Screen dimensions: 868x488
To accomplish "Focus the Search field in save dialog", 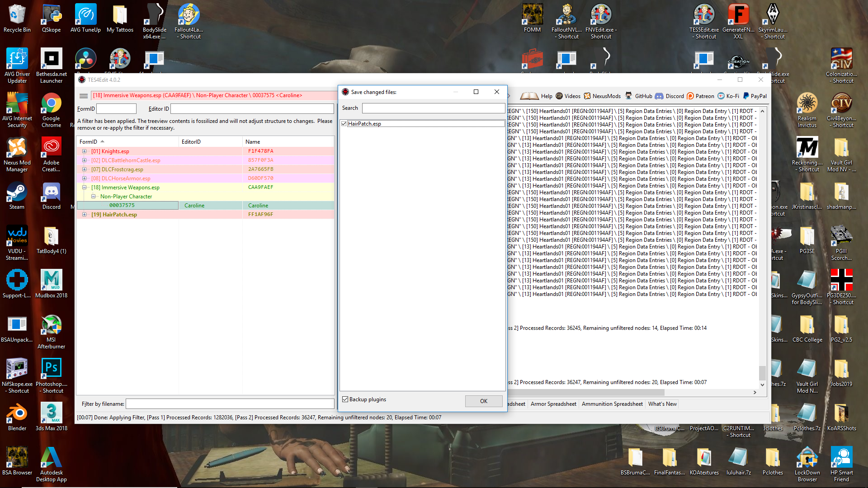I will coord(434,108).
